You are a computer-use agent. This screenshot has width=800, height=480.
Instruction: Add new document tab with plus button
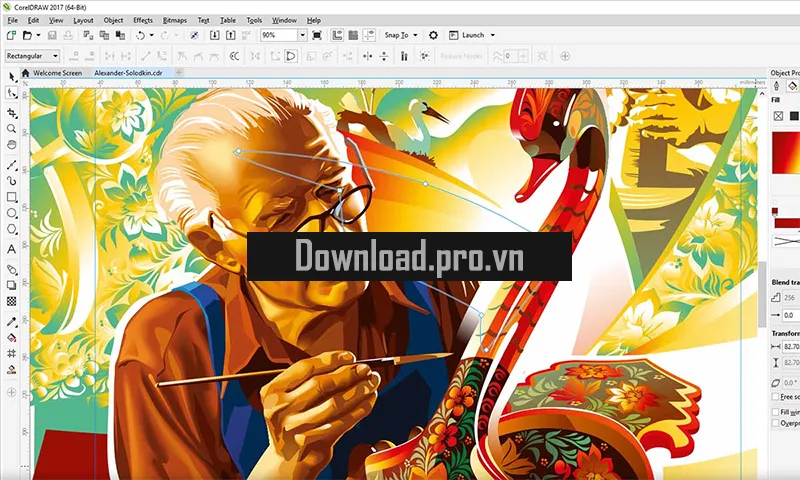pyautogui.click(x=179, y=73)
